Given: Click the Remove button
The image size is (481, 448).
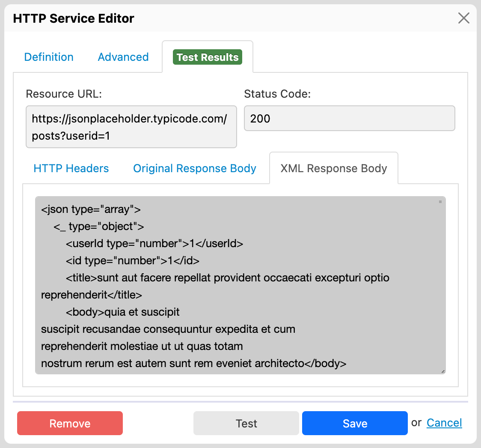Looking at the screenshot, I should point(69,423).
